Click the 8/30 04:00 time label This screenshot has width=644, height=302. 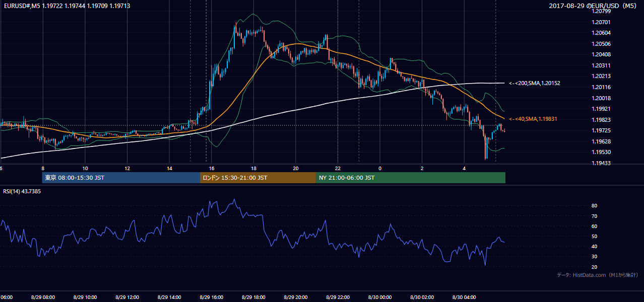pos(464,297)
